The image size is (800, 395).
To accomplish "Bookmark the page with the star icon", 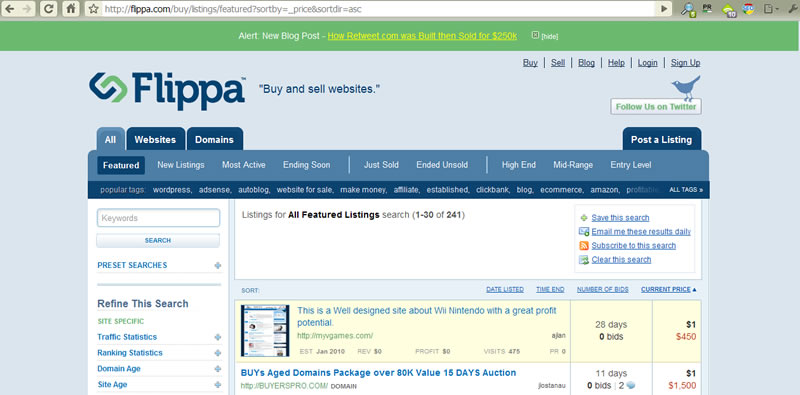I will 93,9.
